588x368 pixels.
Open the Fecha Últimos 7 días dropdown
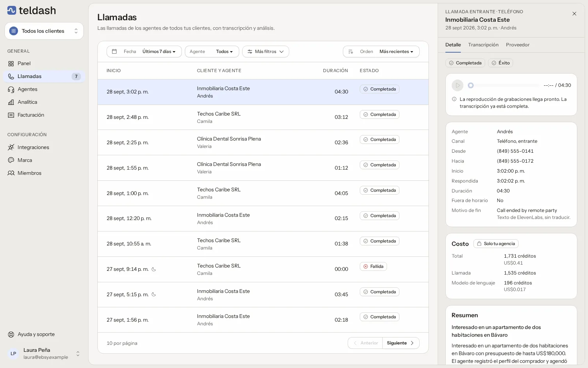144,52
